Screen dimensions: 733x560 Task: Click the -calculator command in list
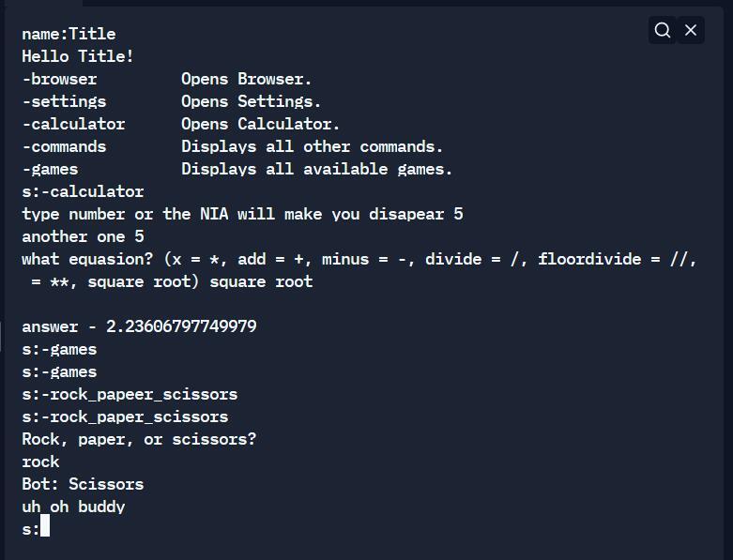(x=74, y=124)
